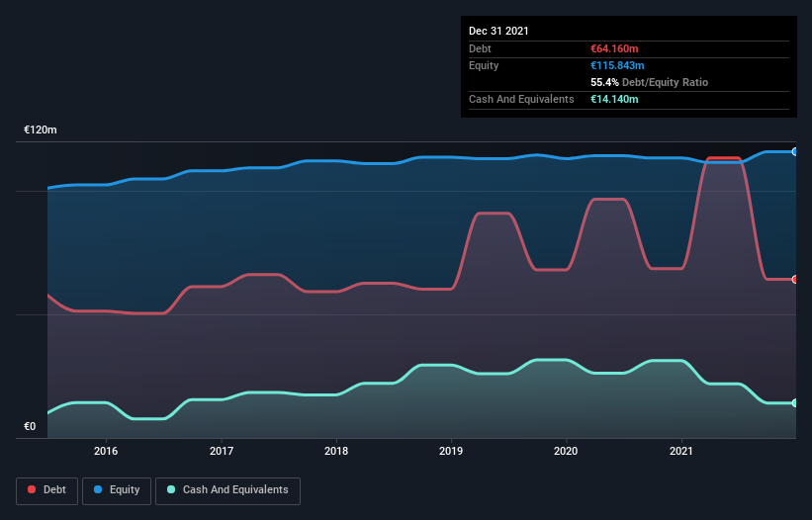The width and height of the screenshot is (812, 520).
Task: Select the Debt end-point marker on chart
Action: (x=795, y=280)
